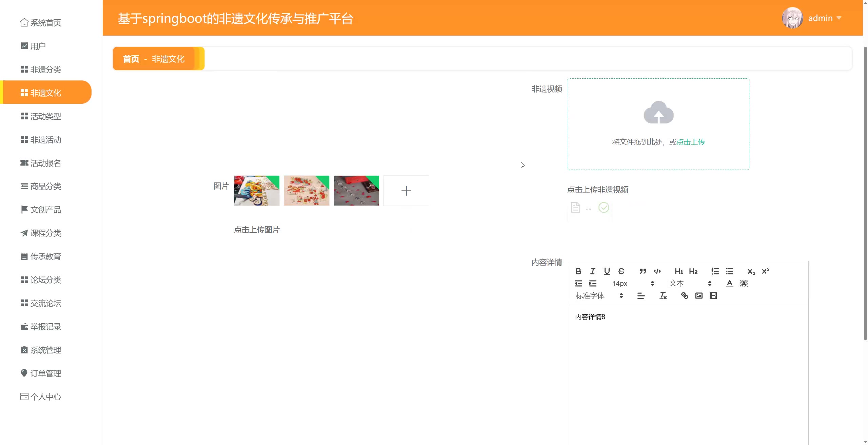Click the 点击上传 video upload link
Image resolution: width=868 pixels, height=445 pixels.
coord(691,142)
